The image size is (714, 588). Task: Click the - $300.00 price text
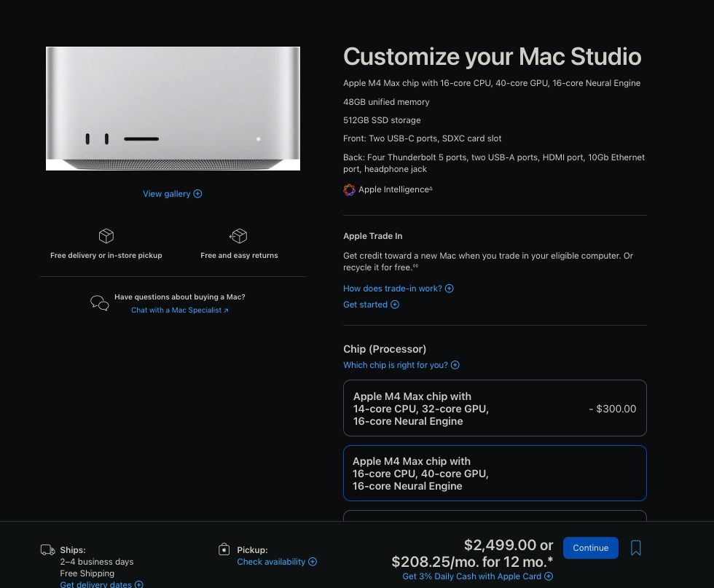pos(613,409)
